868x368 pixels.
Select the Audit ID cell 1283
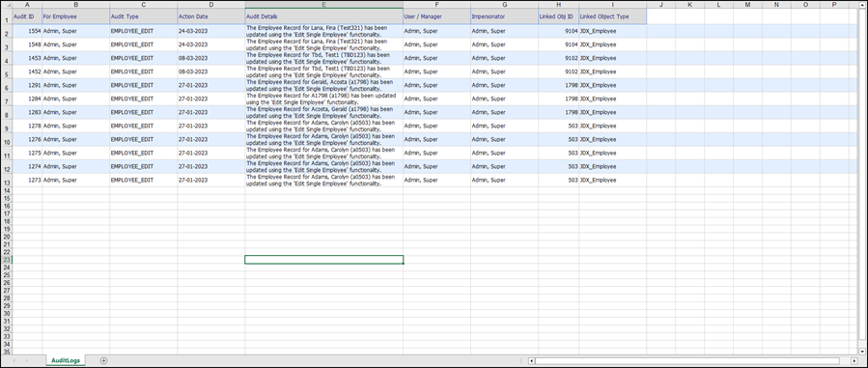click(27, 112)
